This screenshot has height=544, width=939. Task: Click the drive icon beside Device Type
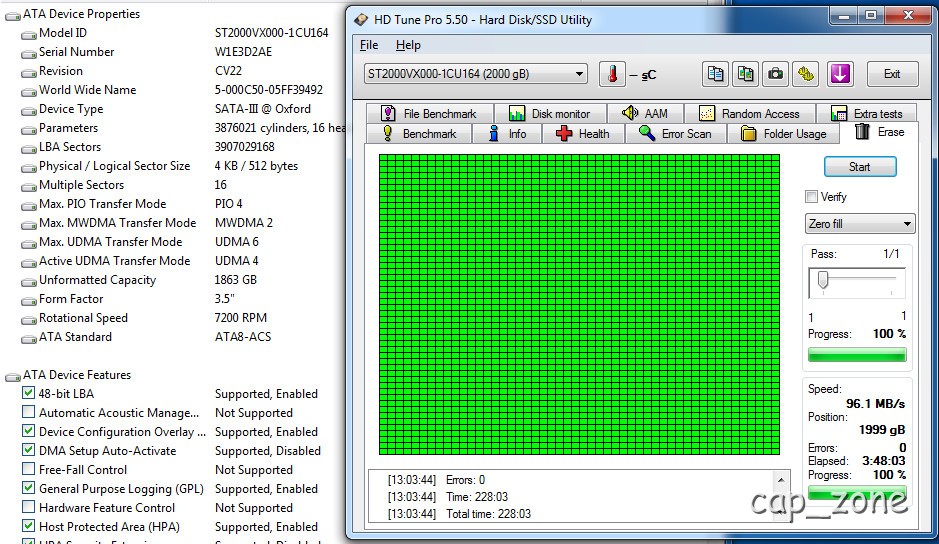click(28, 111)
